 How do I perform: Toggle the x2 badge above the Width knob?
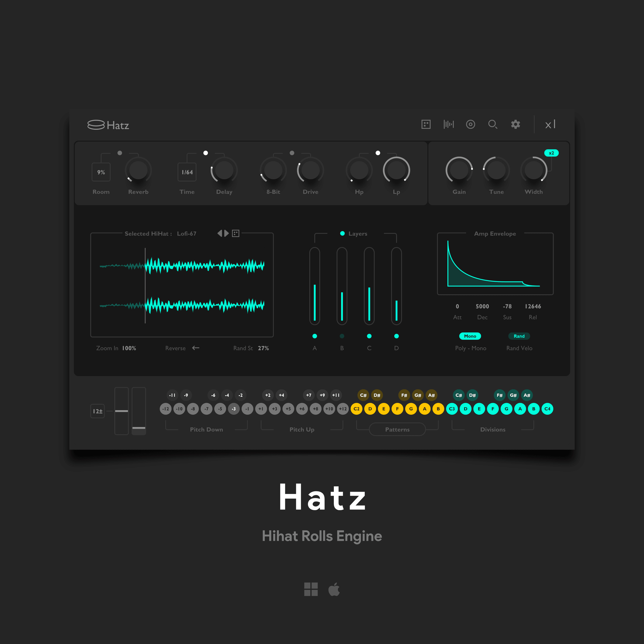(x=552, y=153)
